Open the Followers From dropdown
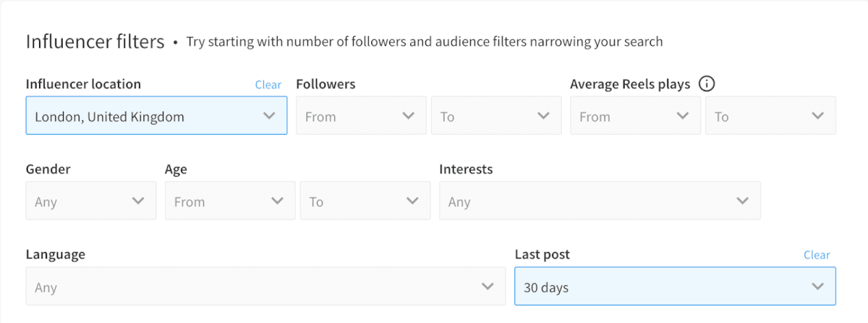This screenshot has width=868, height=323. click(x=359, y=116)
